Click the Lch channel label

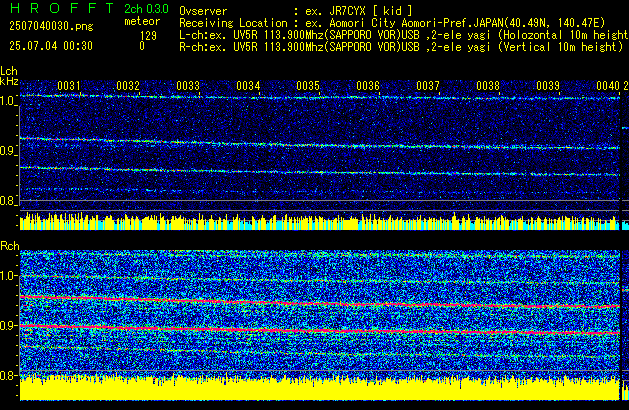[x=9, y=71]
